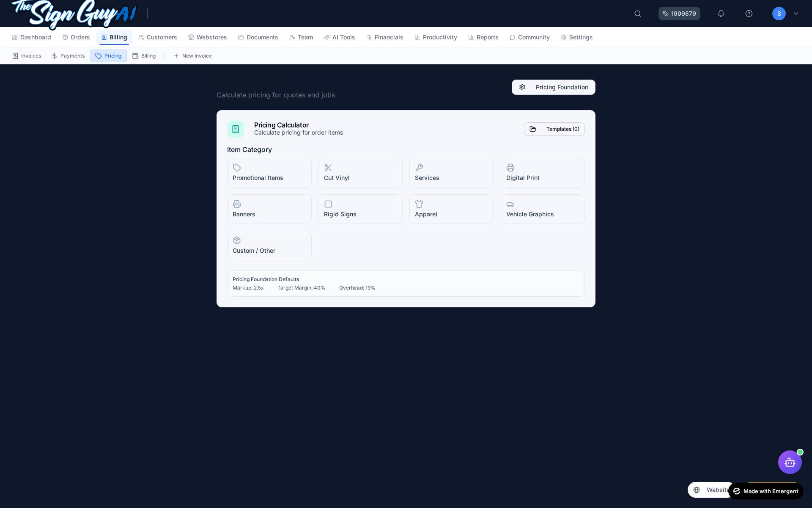Choose the Digital Print category
Image resolution: width=812 pixels, height=508 pixels.
(x=543, y=173)
